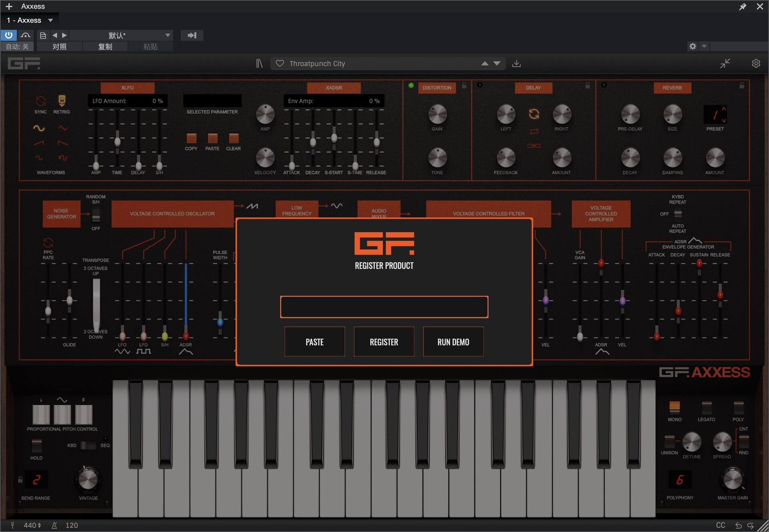Viewport: 769px width, 532px height.
Task: Click the delay link chain icon
Action: pyautogui.click(x=534, y=145)
